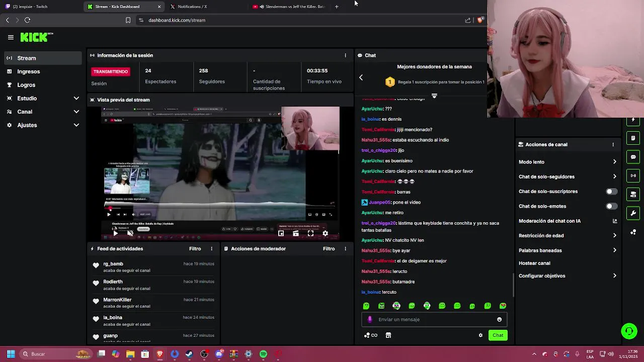The width and height of the screenshot is (644, 362).
Task: Reload the page
Action: point(28,20)
